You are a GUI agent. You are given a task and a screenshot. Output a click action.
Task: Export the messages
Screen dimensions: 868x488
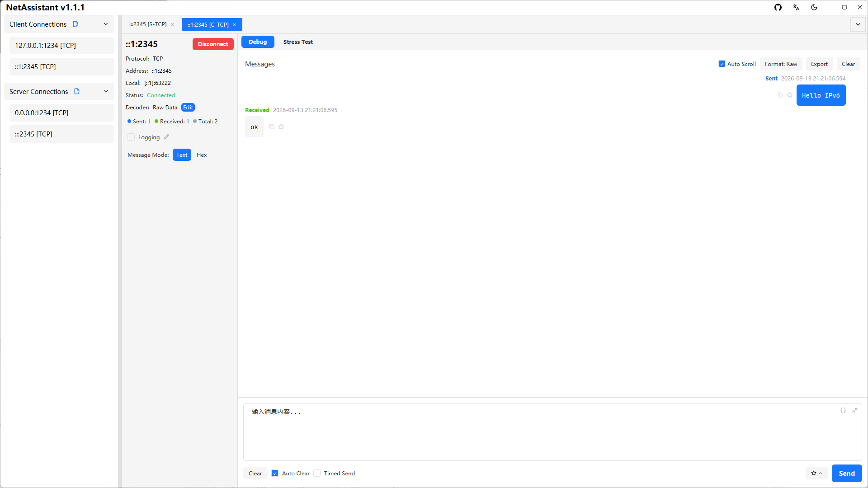819,64
